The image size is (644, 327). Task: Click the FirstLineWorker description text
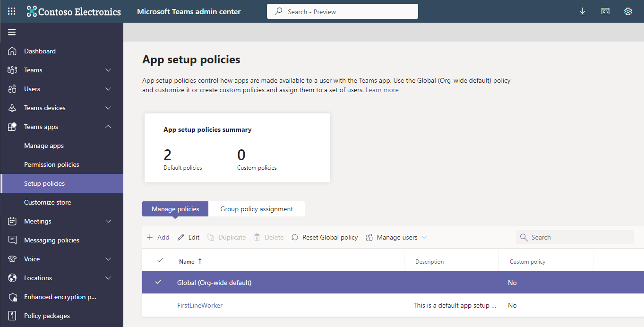click(x=455, y=305)
